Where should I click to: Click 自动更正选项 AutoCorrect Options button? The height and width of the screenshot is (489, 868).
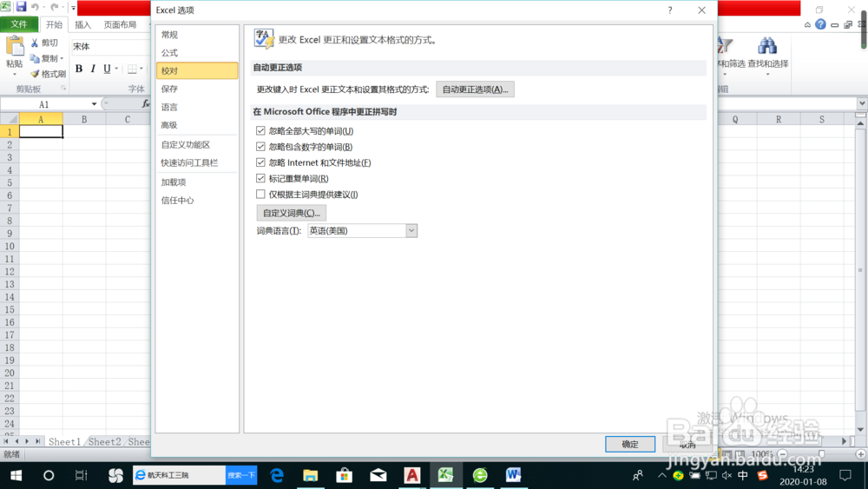click(475, 89)
